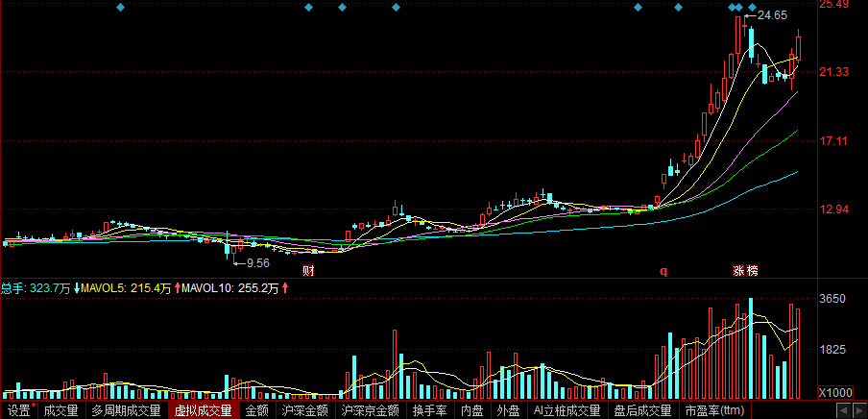Show the 换手率 turnover tab
Screen dimensions: 868x419
[429, 410]
